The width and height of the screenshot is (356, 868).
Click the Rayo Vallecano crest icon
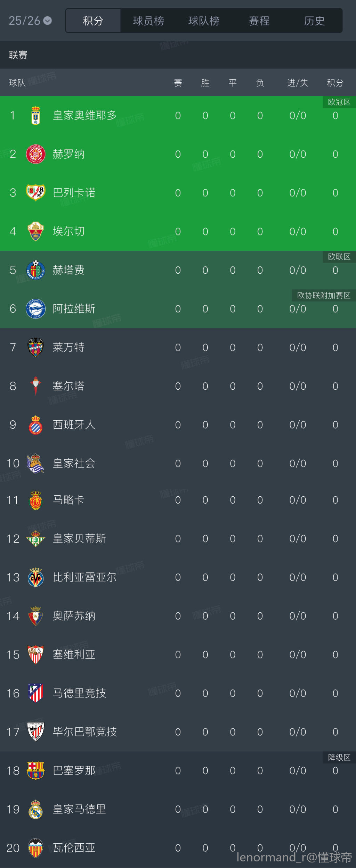coord(35,193)
